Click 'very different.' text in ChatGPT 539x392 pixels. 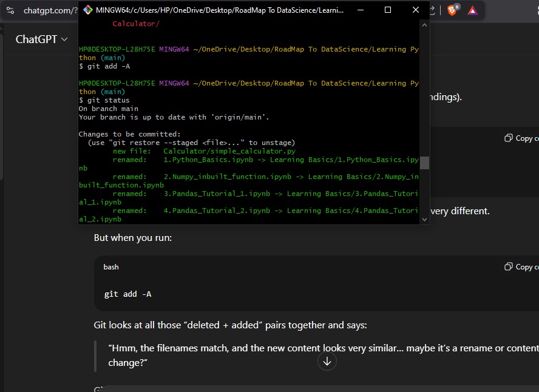click(460, 211)
